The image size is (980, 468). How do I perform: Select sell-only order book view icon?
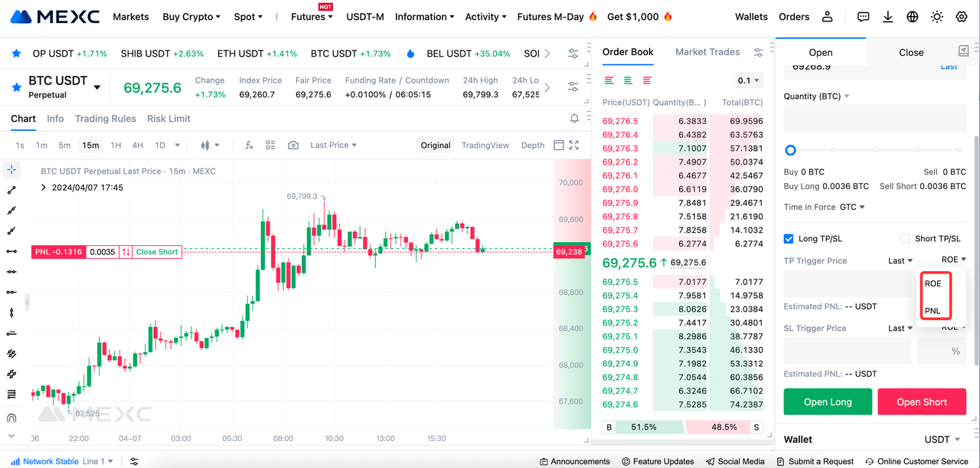click(647, 80)
